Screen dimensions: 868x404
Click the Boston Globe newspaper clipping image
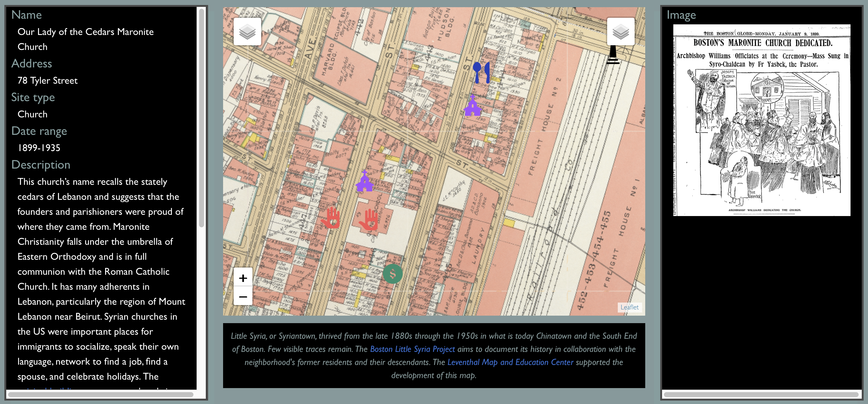click(761, 120)
